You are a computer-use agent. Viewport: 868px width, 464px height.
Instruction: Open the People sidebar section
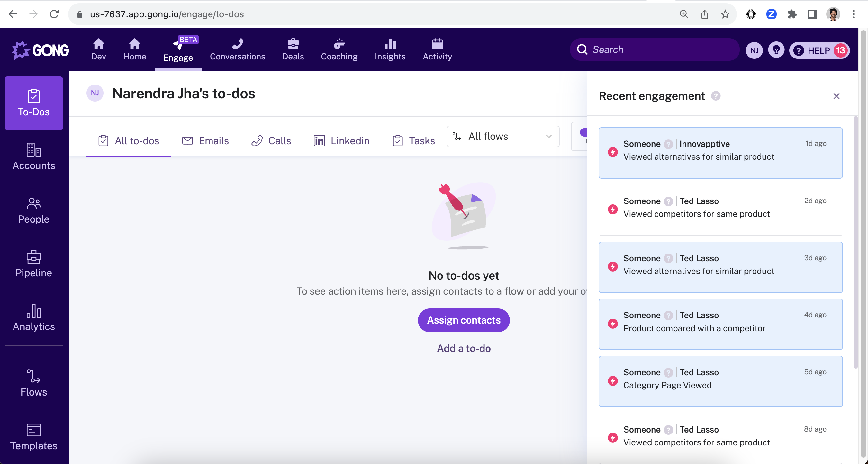click(x=33, y=210)
